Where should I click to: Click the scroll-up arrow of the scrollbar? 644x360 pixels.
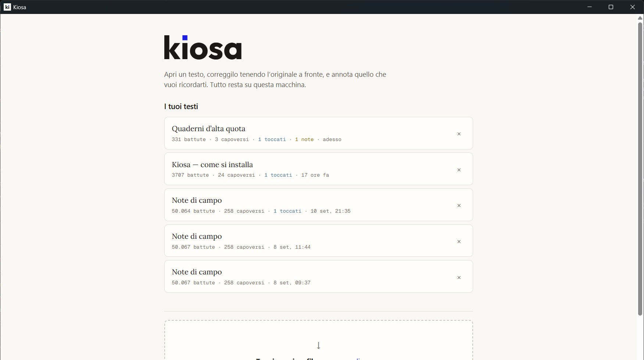point(640,18)
